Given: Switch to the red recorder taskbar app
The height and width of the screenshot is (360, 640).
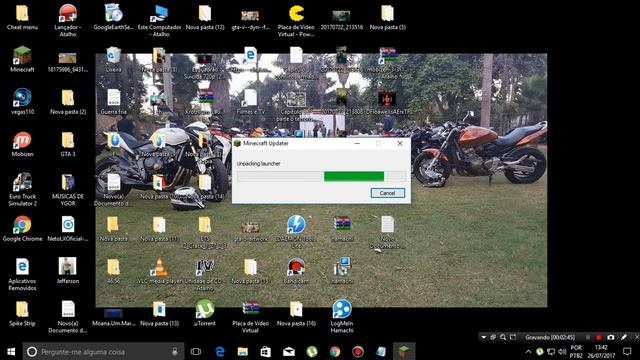Looking at the screenshot, I should pyautogui.click(x=358, y=351).
